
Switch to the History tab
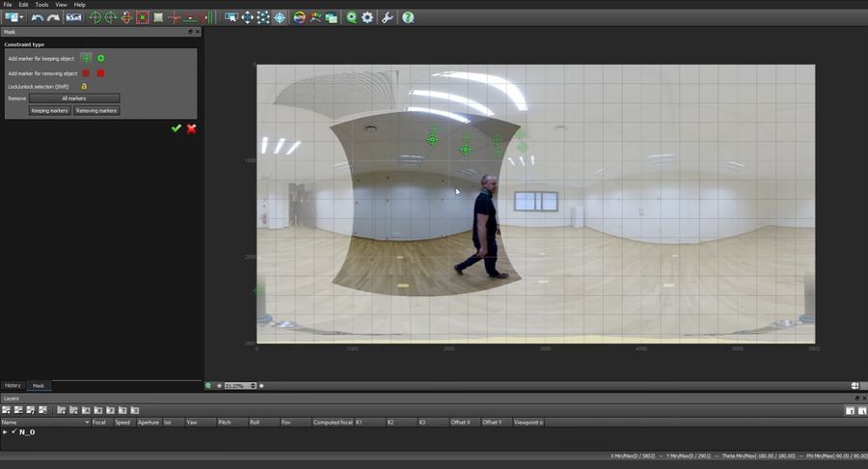tap(13, 385)
